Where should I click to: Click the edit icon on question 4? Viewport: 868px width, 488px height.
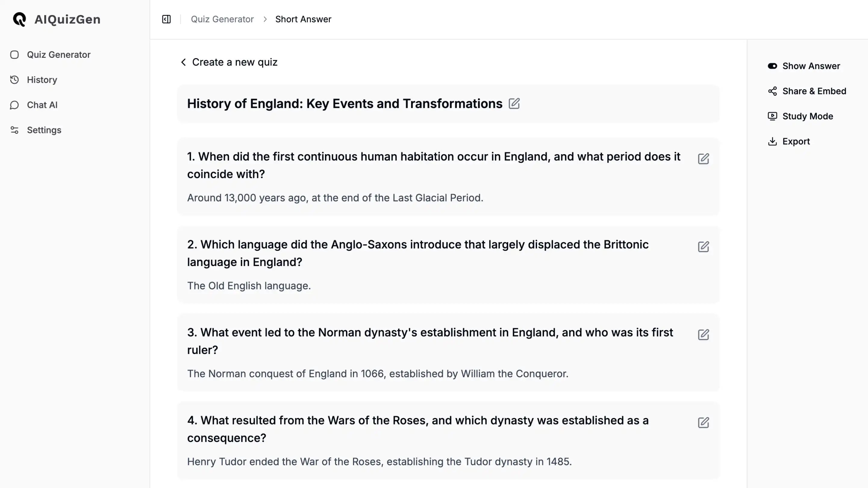coord(704,422)
